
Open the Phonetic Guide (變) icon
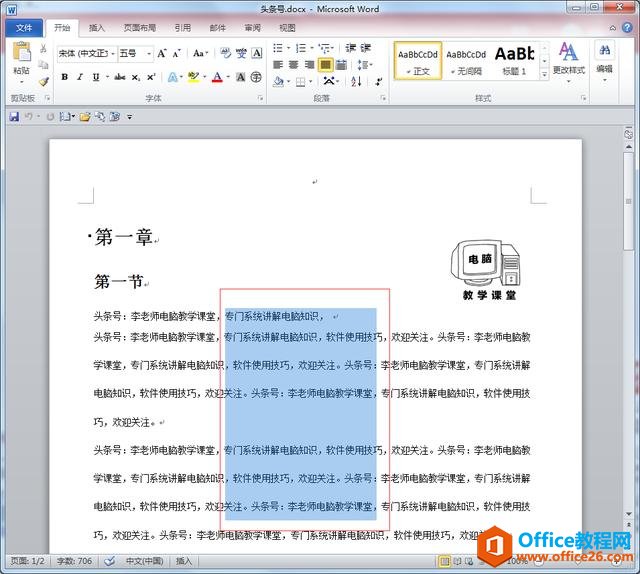[241, 53]
